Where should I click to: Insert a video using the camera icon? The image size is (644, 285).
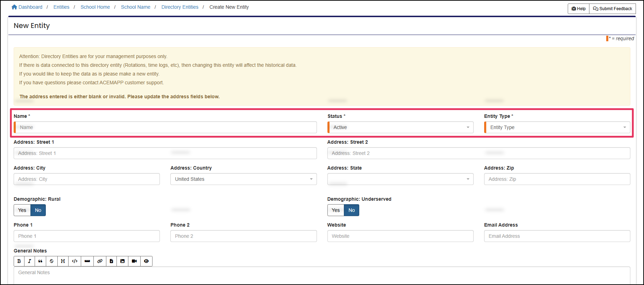tap(134, 261)
